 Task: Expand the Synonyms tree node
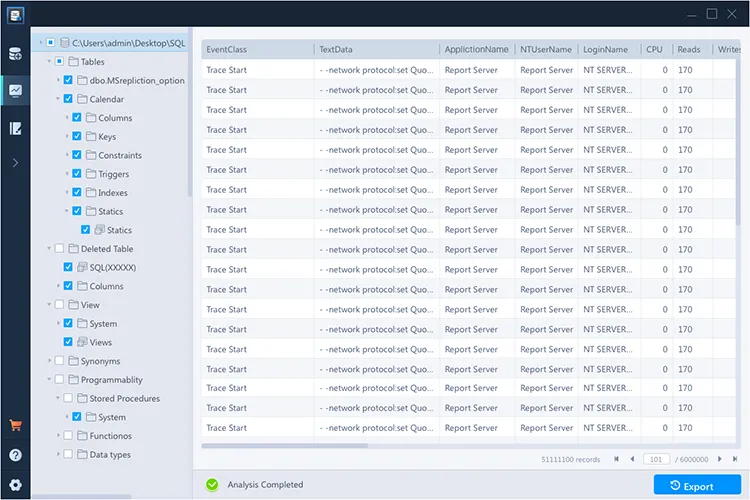[x=49, y=360]
